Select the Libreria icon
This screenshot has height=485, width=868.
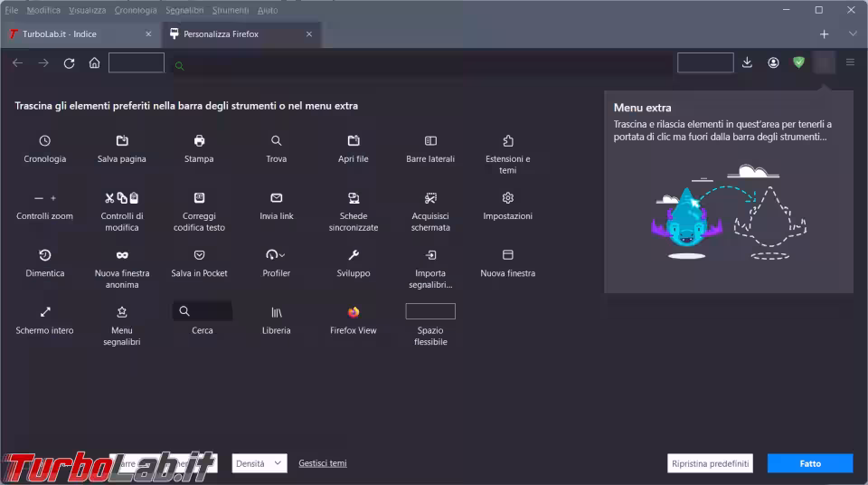click(x=277, y=312)
